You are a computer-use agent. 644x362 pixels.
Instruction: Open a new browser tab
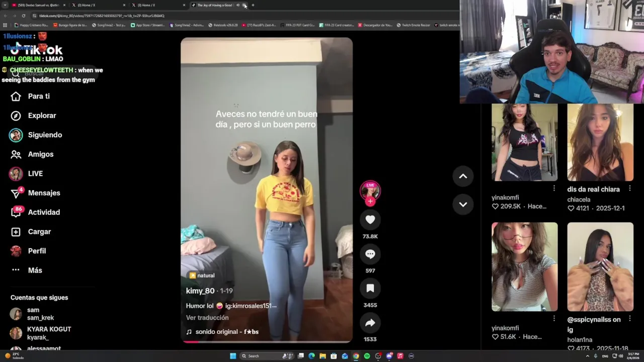coord(253,5)
